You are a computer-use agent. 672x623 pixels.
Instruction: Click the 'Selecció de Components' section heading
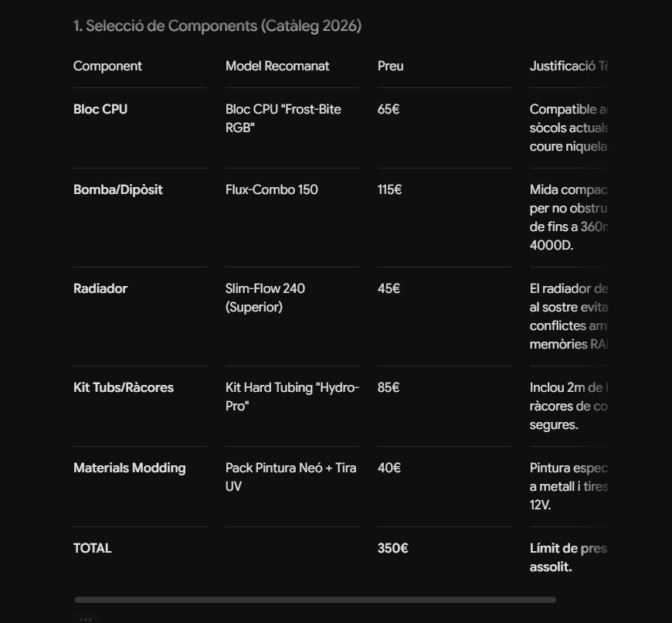tap(217, 26)
